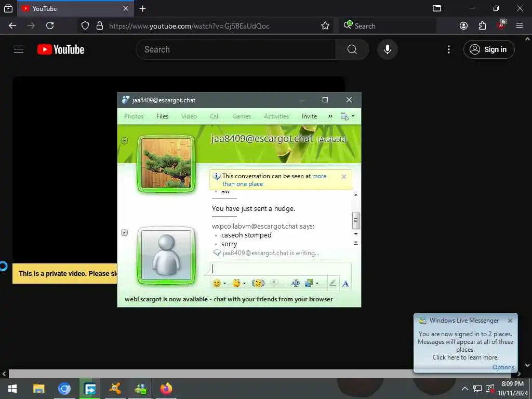Click the Windows Live Messenger taskbar icon
The height and width of the screenshot is (399, 532).
(140, 389)
